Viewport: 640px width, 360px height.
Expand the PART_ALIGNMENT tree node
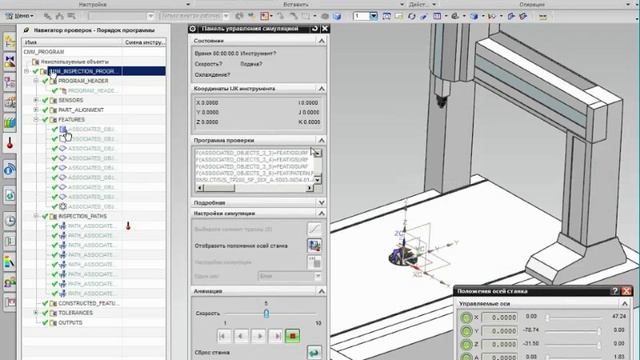36,110
